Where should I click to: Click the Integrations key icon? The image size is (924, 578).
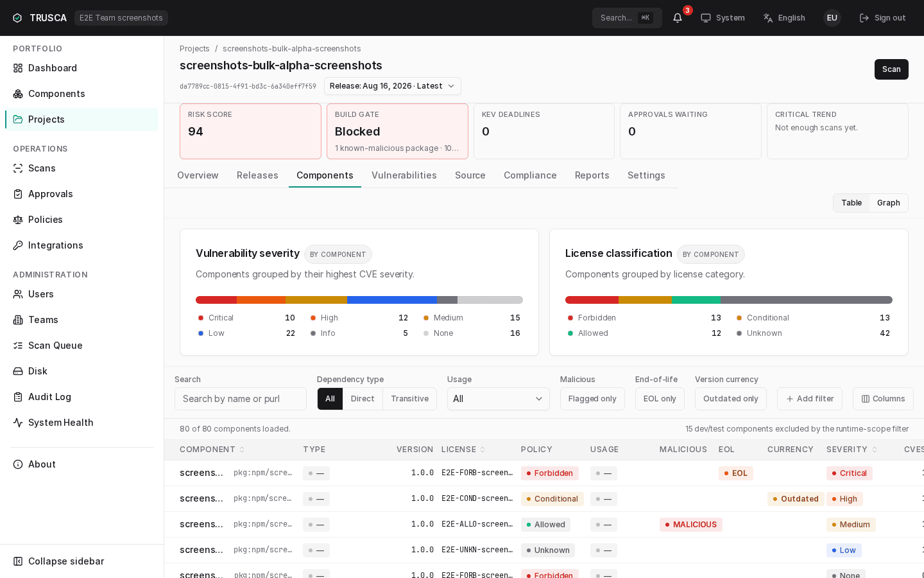click(18, 245)
